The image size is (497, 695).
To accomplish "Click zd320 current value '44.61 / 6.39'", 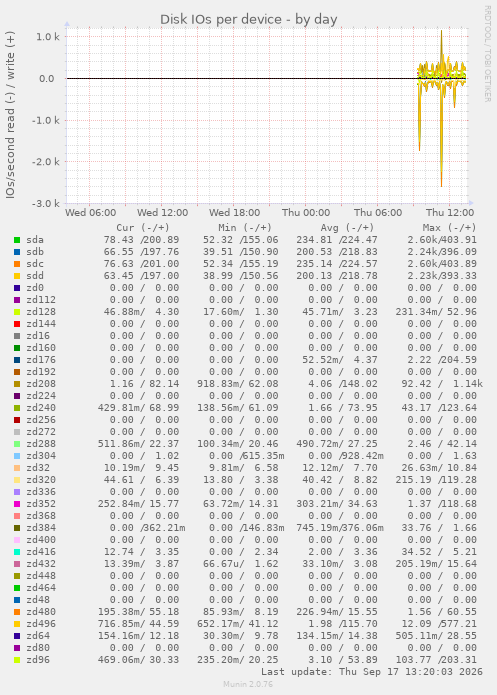I will (x=141, y=480).
